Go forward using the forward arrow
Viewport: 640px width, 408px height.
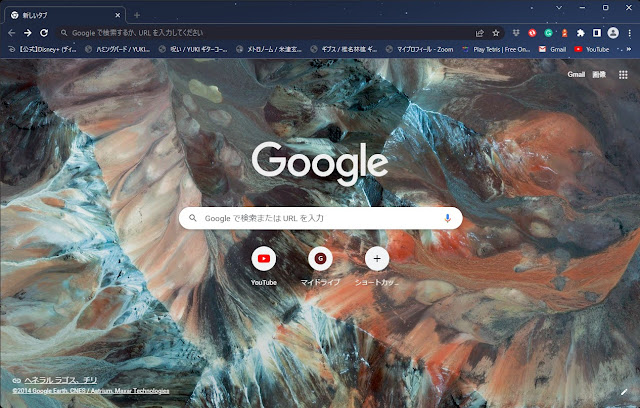point(27,33)
